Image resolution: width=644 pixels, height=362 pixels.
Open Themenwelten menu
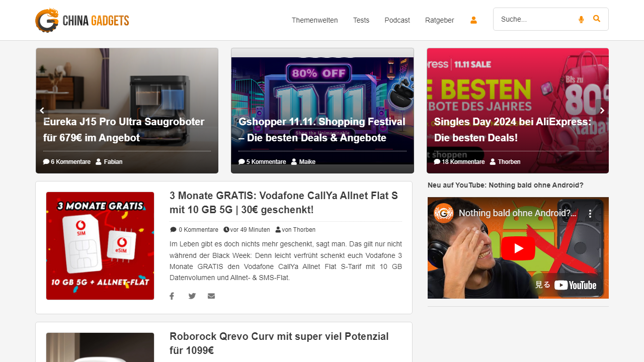[x=314, y=20]
